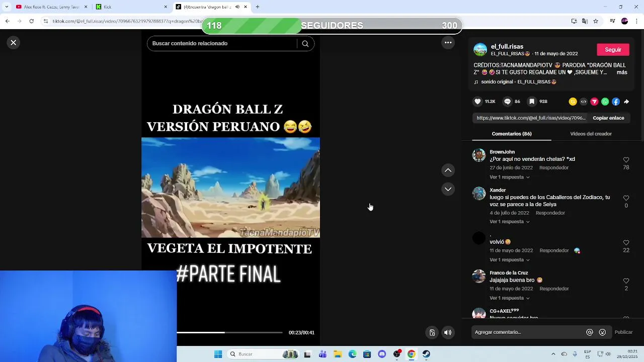
Task: Like the video with the heart icon
Action: pos(477,102)
